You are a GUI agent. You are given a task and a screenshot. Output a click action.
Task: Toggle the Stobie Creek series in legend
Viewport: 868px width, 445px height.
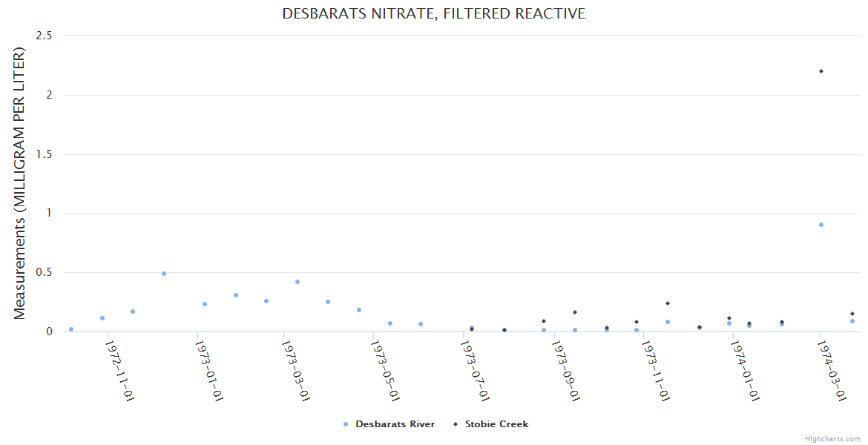(496, 424)
